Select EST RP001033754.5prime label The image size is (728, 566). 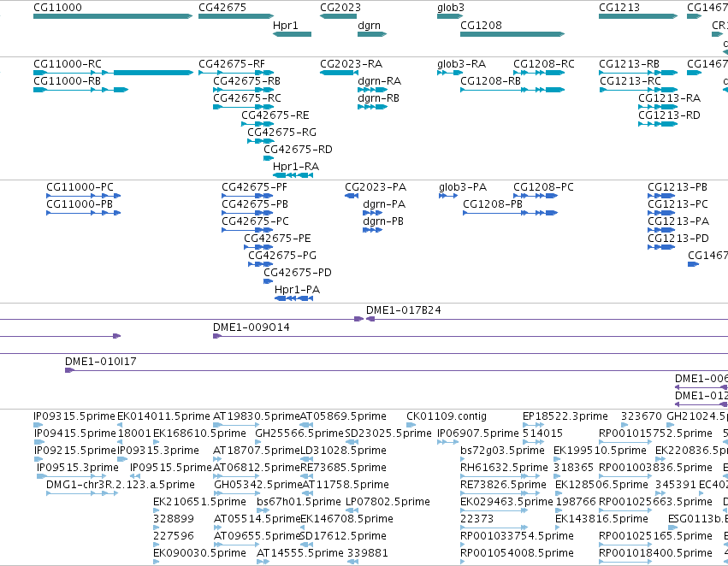pos(518,536)
